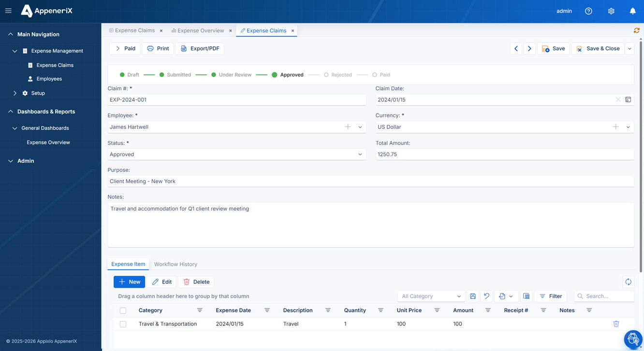
Task: Close the first Expense Claims tab
Action: (161, 30)
